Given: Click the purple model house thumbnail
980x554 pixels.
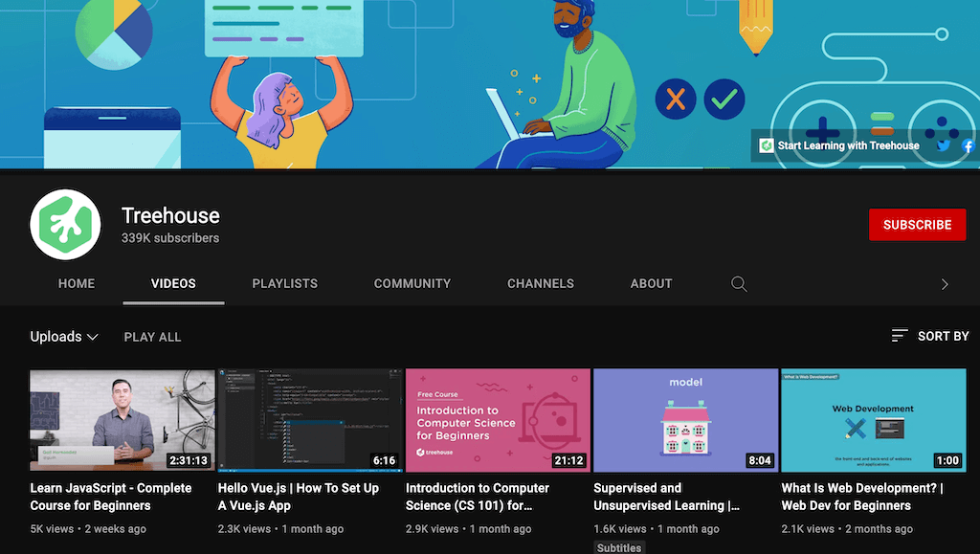Looking at the screenshot, I should point(685,420).
